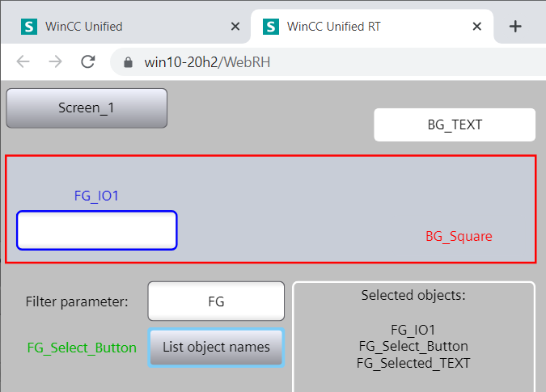Click the blue FG_IO1 label

pyautogui.click(x=96, y=196)
